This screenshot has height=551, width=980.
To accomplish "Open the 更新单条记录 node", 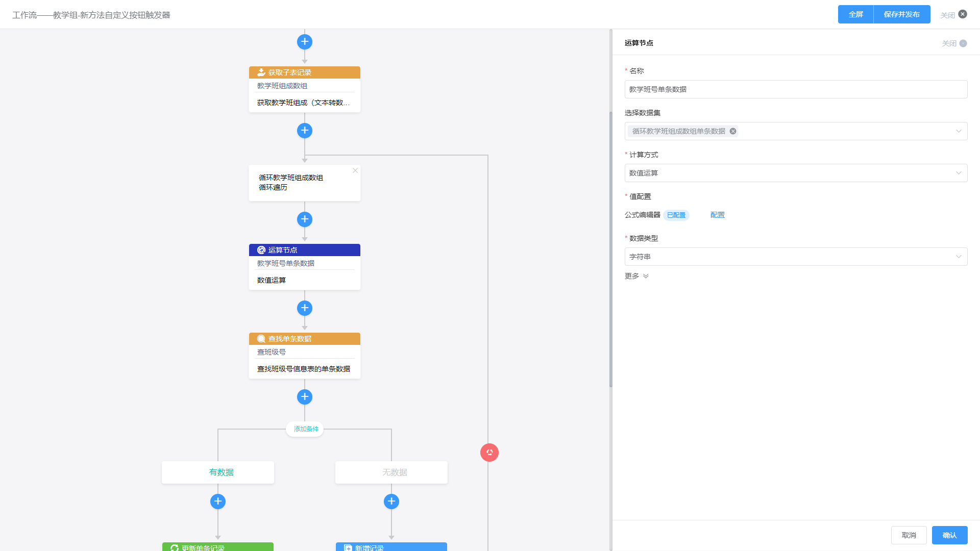I will (x=218, y=547).
